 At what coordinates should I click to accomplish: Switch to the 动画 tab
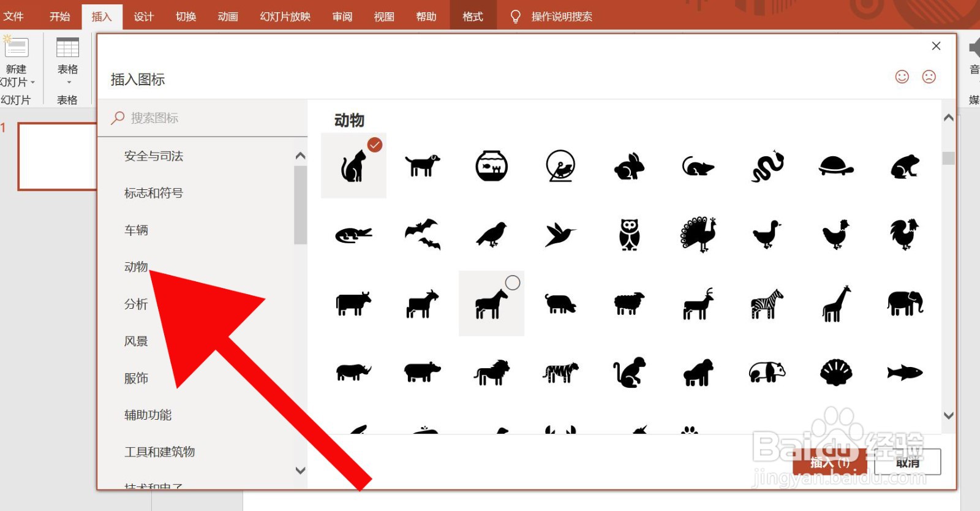click(x=228, y=17)
